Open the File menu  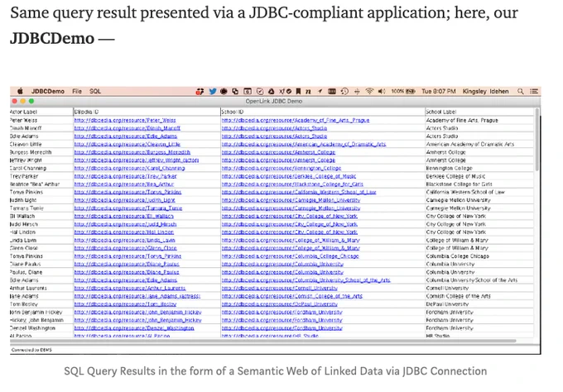point(77,92)
